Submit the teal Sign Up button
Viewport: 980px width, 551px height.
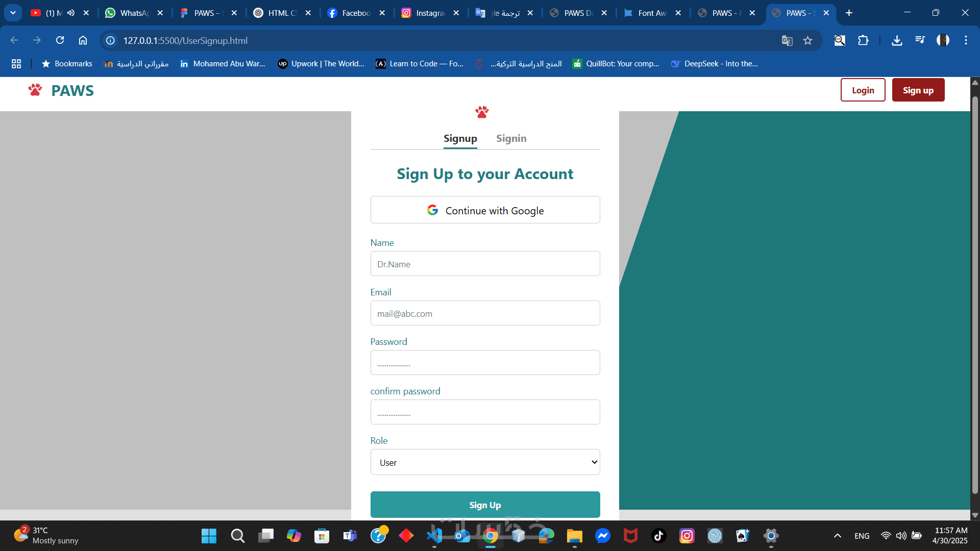click(485, 505)
